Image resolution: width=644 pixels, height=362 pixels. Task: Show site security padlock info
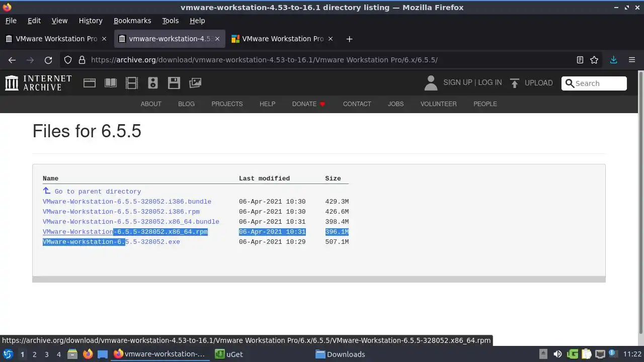(x=82, y=60)
